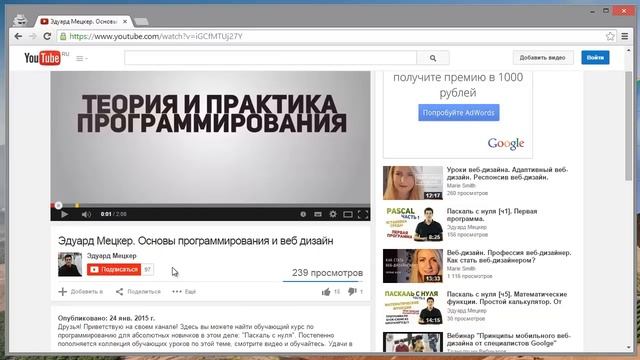Click the magnifier search button
The image size is (640, 360).
[x=433, y=58]
